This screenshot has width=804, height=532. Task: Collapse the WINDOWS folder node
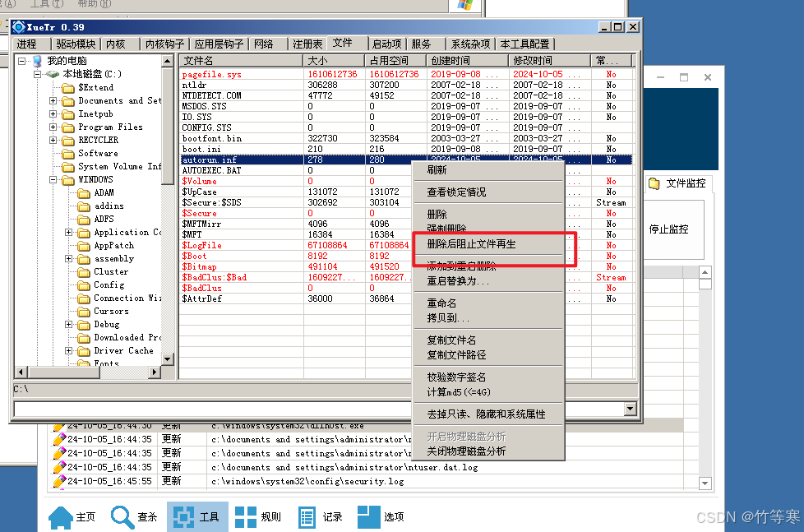53,180
